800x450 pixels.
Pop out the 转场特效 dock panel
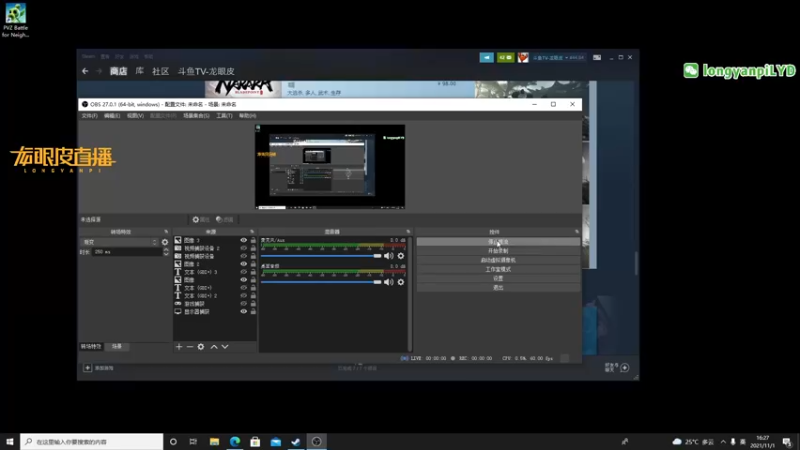[166, 232]
